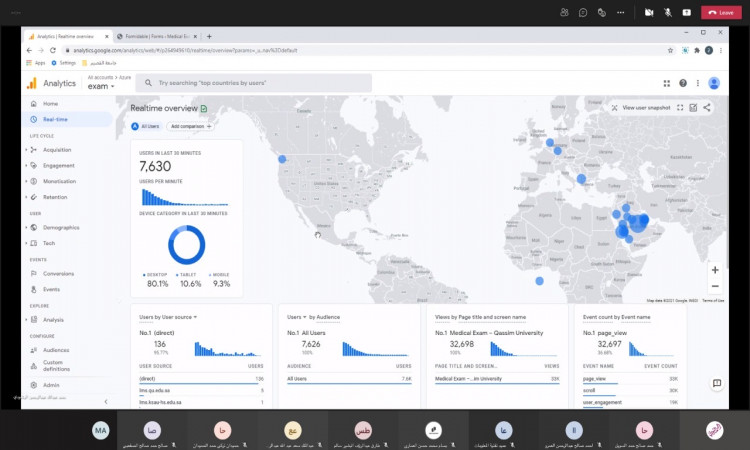Zoom out on the map
Screen dimensions: 750x450
point(715,286)
